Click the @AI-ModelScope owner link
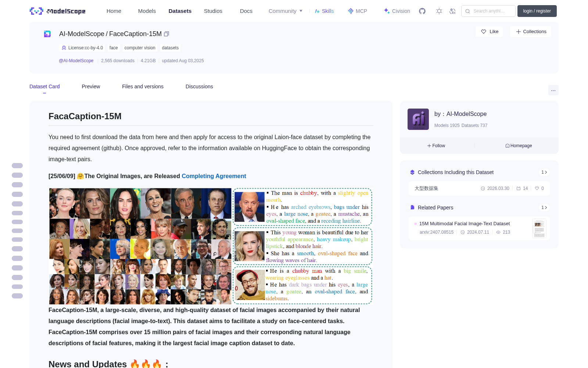588x368 pixels. coord(76,61)
